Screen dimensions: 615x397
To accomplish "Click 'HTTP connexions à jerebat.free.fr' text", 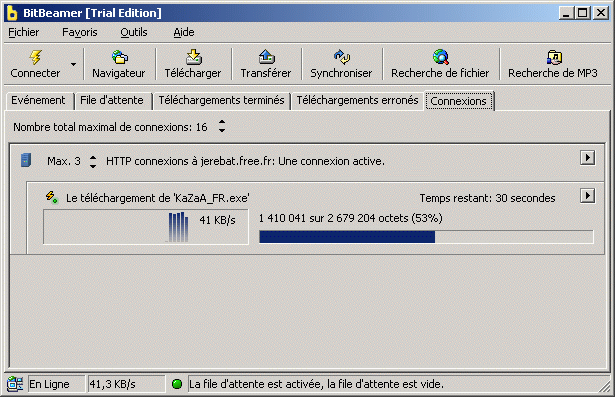I will click(x=246, y=161).
